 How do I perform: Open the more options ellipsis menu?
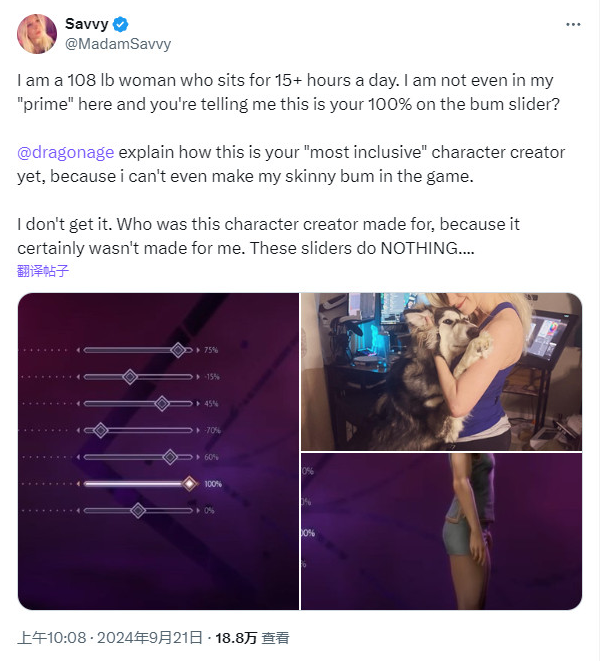[572, 24]
